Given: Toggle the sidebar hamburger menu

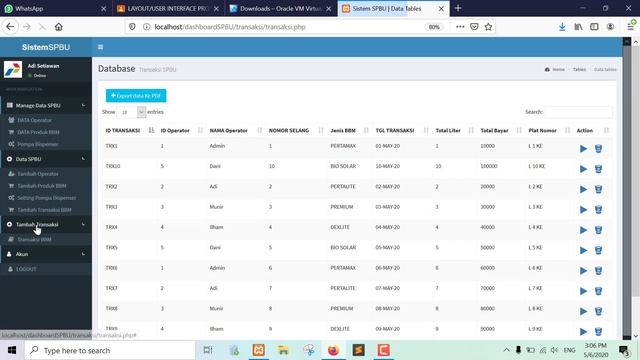Looking at the screenshot, I should pyautogui.click(x=100, y=47).
